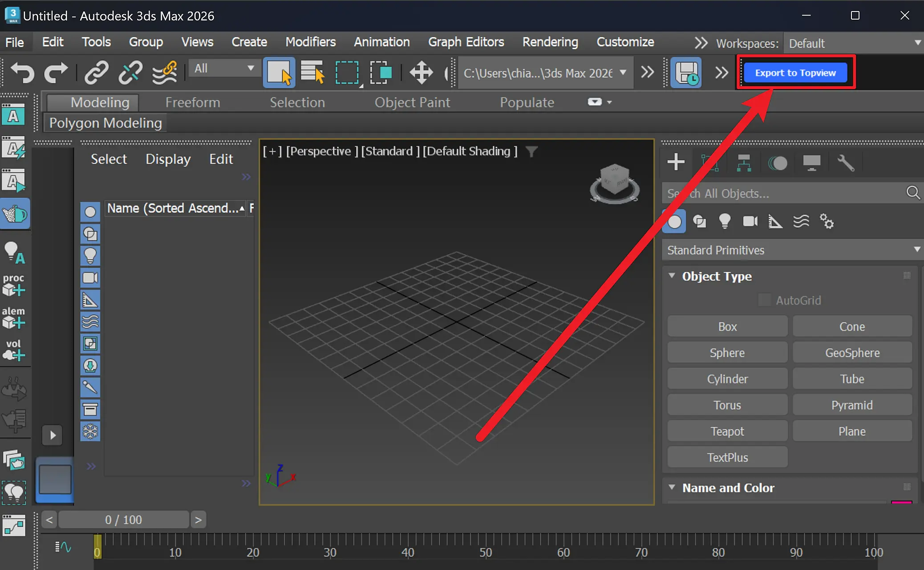Click the Redo arrow icon
This screenshot has width=924, height=570.
click(56, 72)
